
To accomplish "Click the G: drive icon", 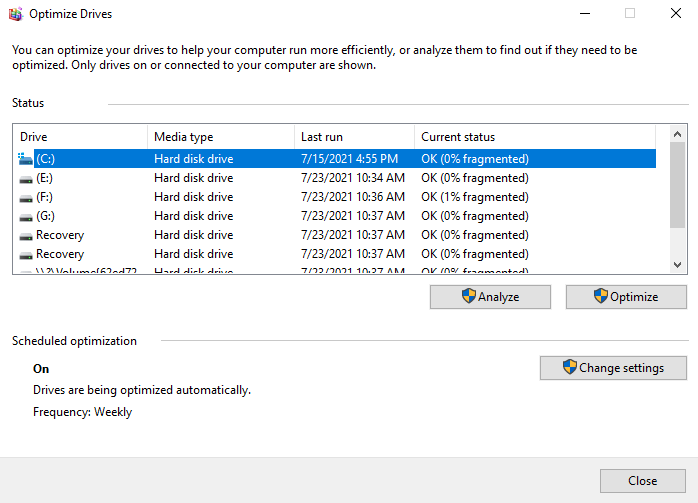I will 26,216.
